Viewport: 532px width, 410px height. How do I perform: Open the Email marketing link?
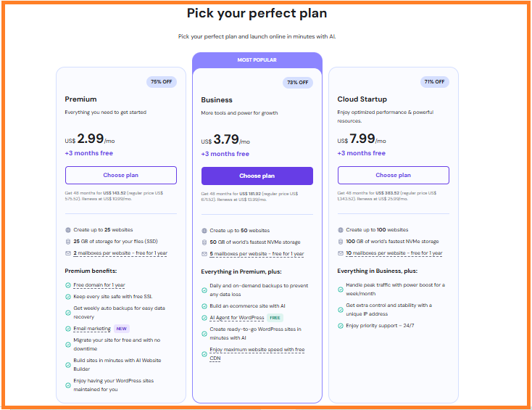click(91, 329)
